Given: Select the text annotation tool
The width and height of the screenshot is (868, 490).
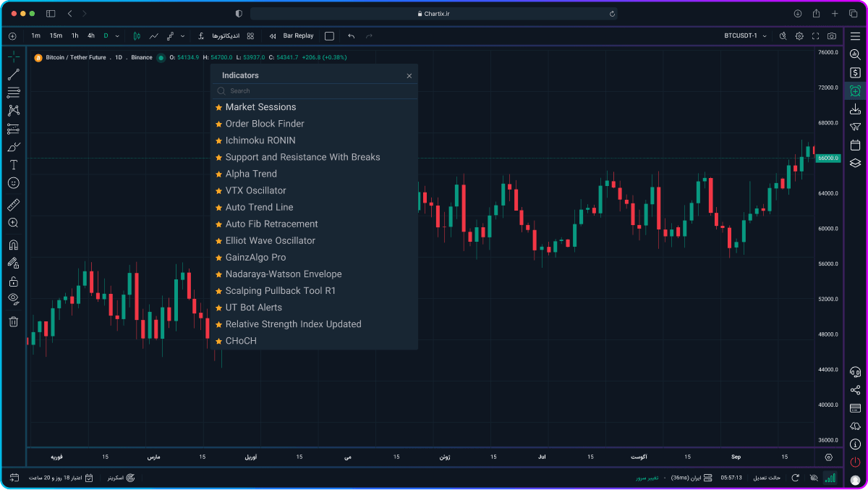Looking at the screenshot, I should tap(13, 165).
